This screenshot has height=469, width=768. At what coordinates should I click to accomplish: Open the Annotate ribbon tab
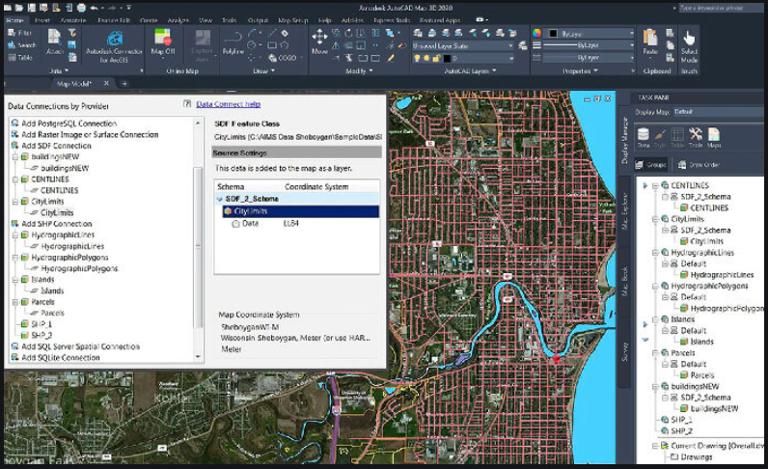point(73,20)
